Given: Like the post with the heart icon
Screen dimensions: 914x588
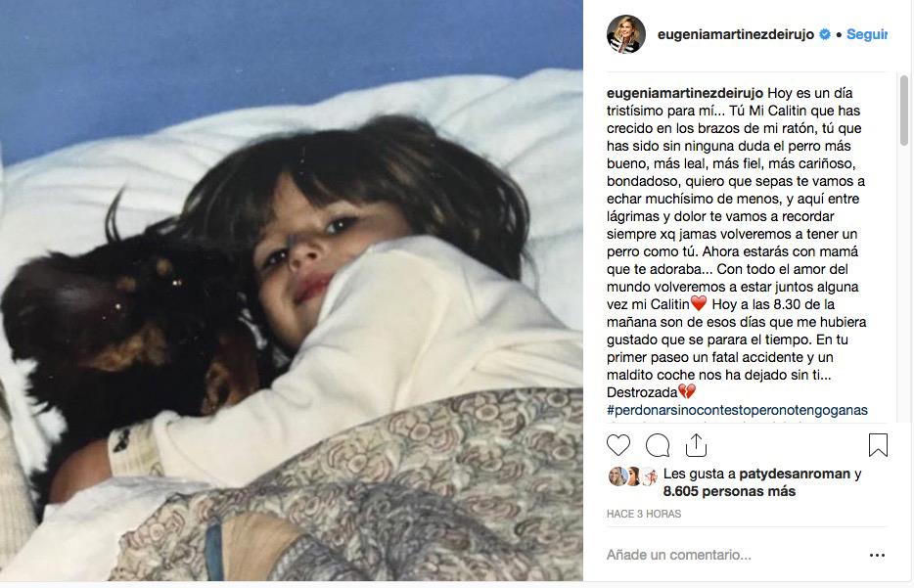Looking at the screenshot, I should pyautogui.click(x=617, y=445).
